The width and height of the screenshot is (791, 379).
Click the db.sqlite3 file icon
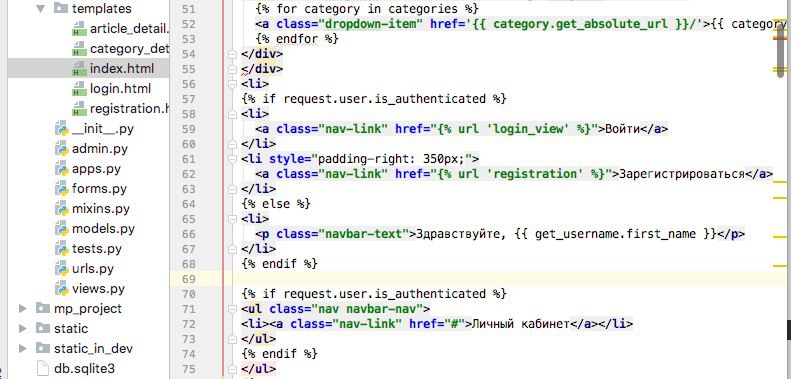(44, 368)
